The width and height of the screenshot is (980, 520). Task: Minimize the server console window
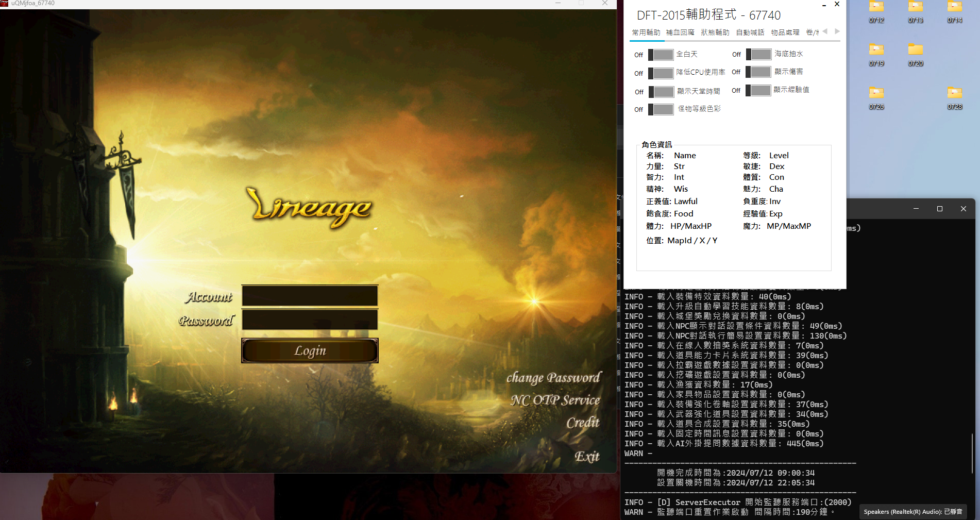(x=916, y=209)
